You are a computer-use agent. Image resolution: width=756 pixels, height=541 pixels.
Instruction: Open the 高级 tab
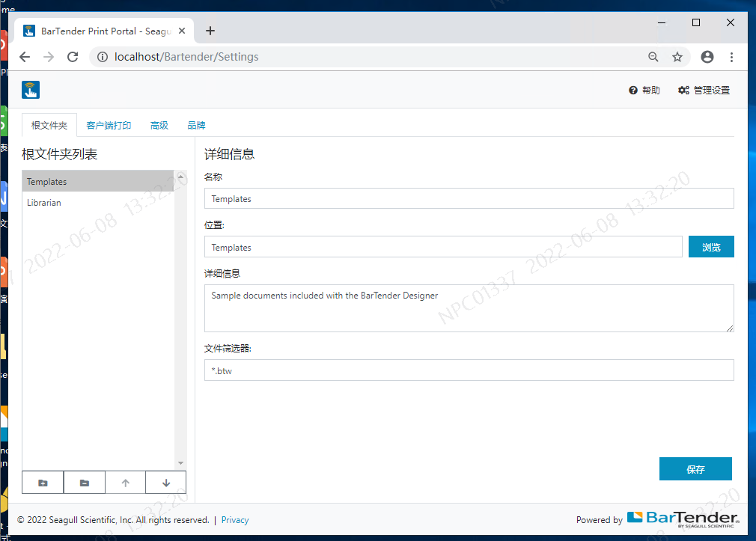click(159, 125)
